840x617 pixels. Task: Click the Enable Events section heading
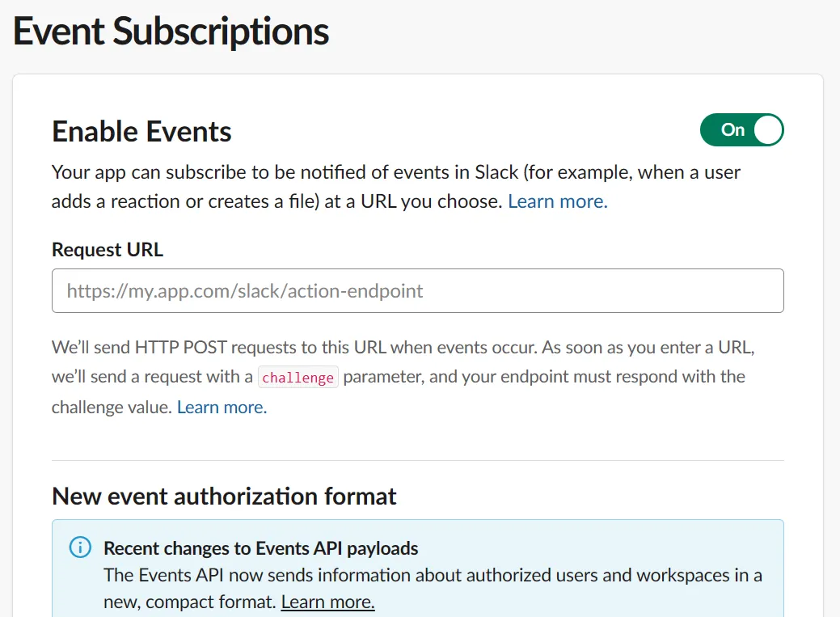[141, 131]
